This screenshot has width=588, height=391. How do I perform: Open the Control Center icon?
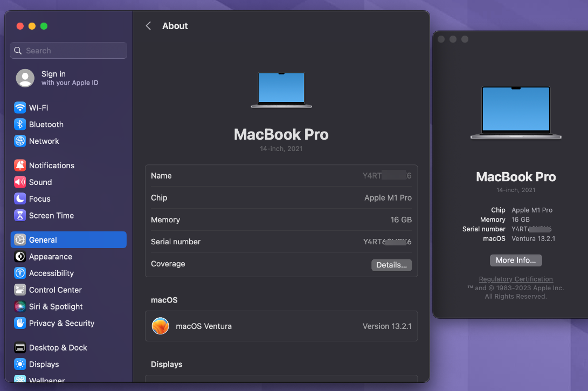20,290
